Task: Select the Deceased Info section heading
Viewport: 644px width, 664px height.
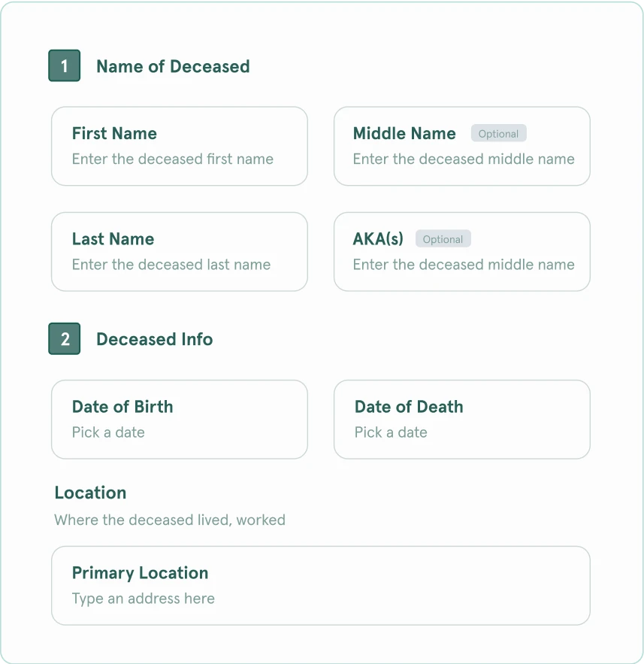Action: coord(154,339)
